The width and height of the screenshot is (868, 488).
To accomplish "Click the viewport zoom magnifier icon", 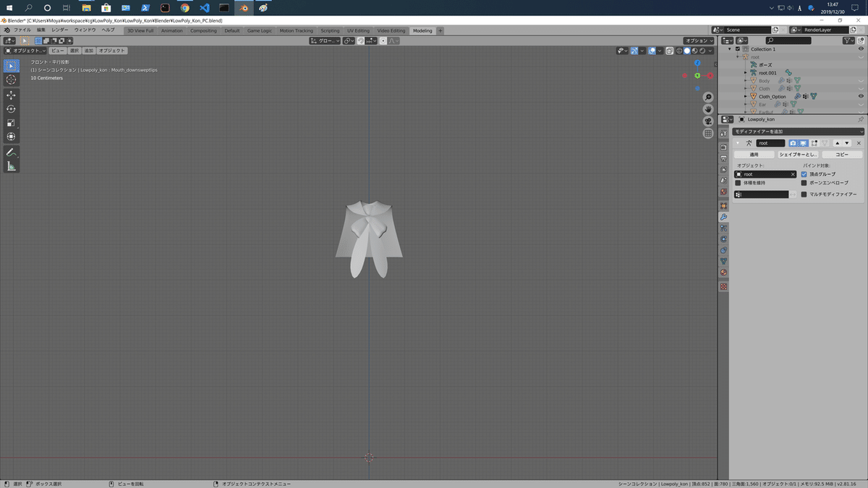I will (708, 97).
